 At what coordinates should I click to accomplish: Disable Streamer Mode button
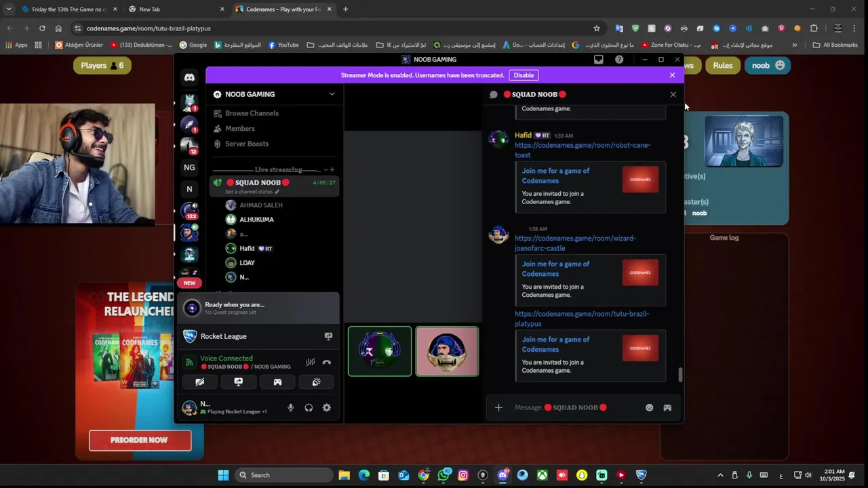coord(524,75)
